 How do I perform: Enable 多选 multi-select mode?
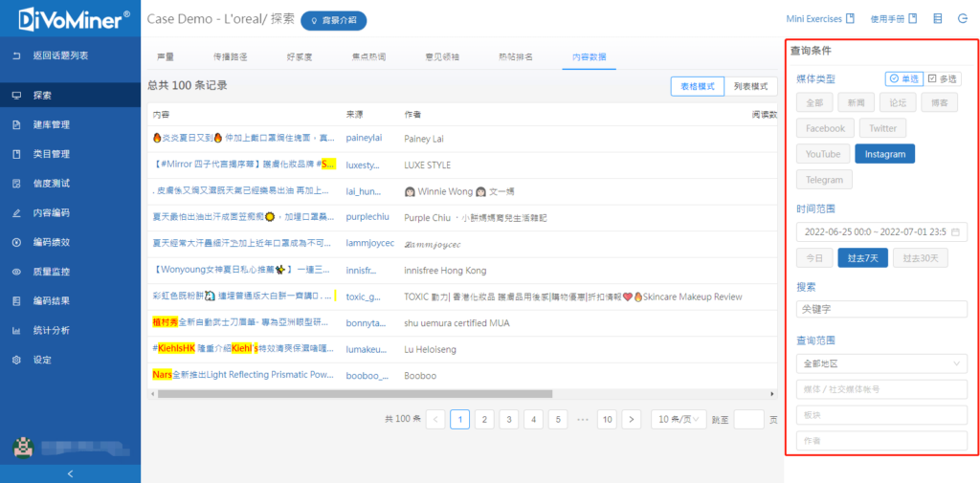pos(943,78)
